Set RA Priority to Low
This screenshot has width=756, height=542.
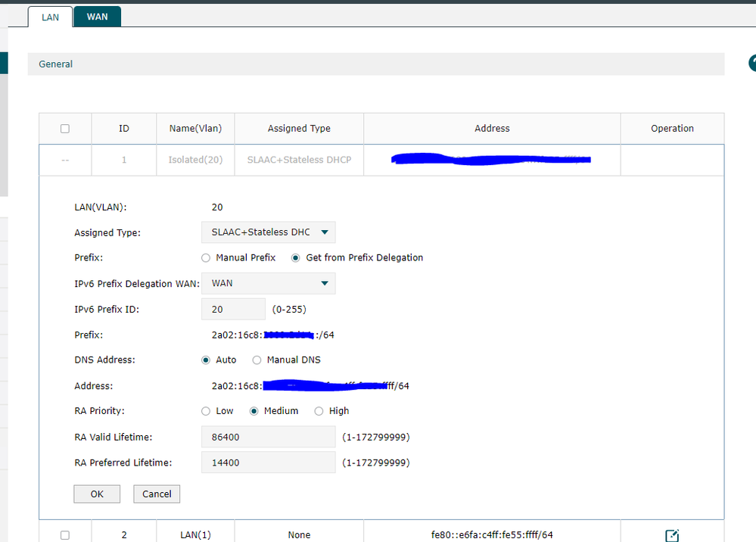pos(206,411)
